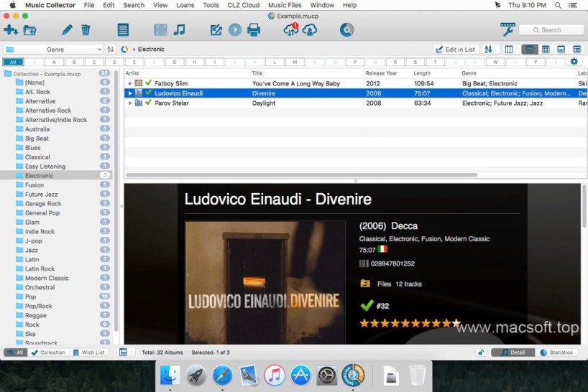
Task: Click the trash Remove album icon
Action: point(86,30)
